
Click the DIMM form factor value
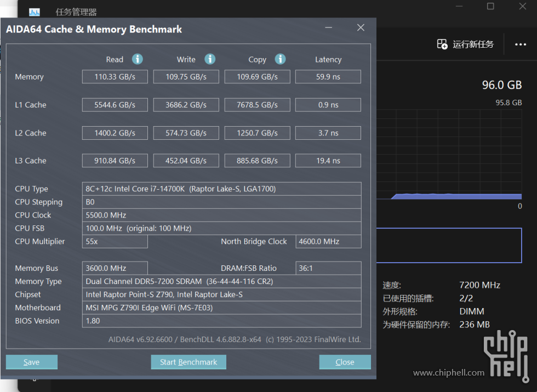point(472,311)
